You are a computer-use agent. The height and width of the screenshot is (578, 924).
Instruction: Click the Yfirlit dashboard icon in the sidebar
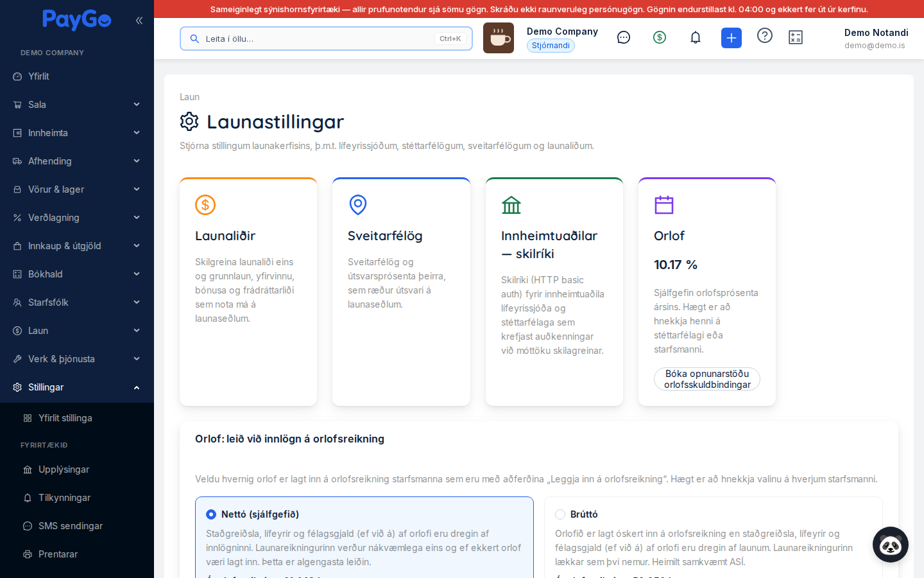17,76
